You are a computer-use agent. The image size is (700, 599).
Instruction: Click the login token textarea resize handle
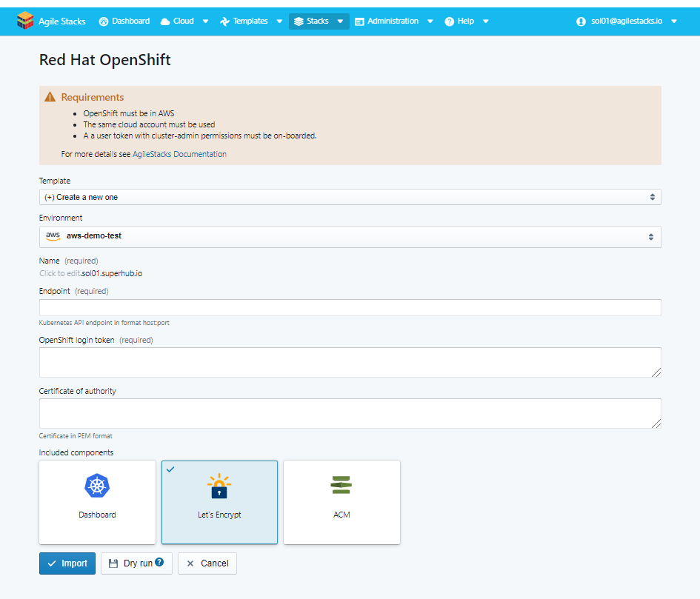(656, 372)
